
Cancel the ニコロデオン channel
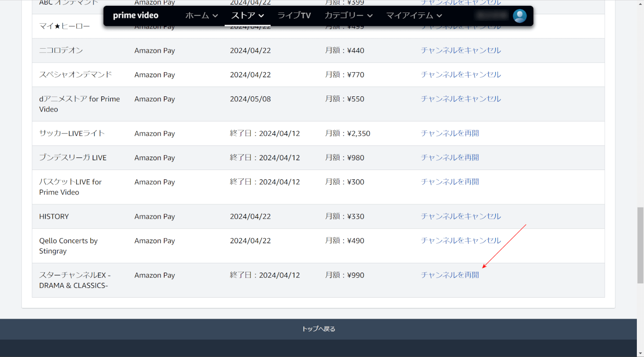coord(461,50)
